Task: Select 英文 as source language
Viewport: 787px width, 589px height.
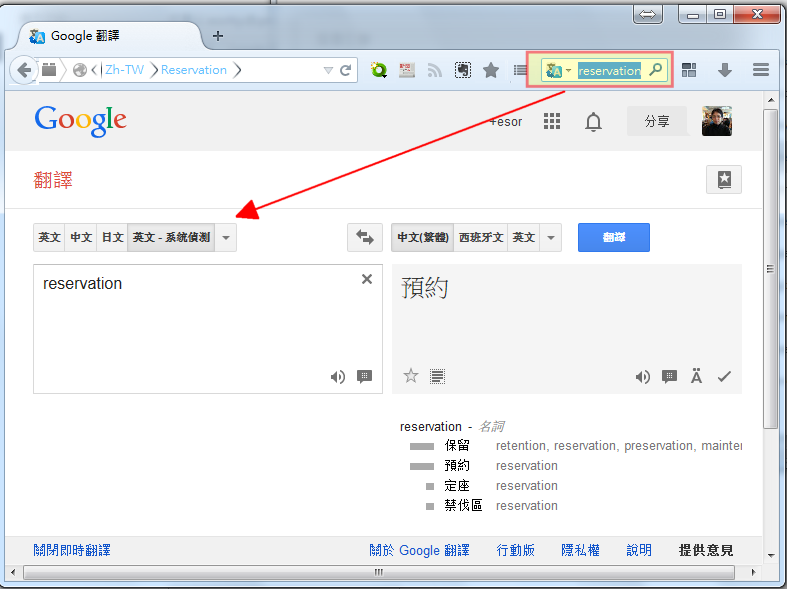Action: point(49,237)
